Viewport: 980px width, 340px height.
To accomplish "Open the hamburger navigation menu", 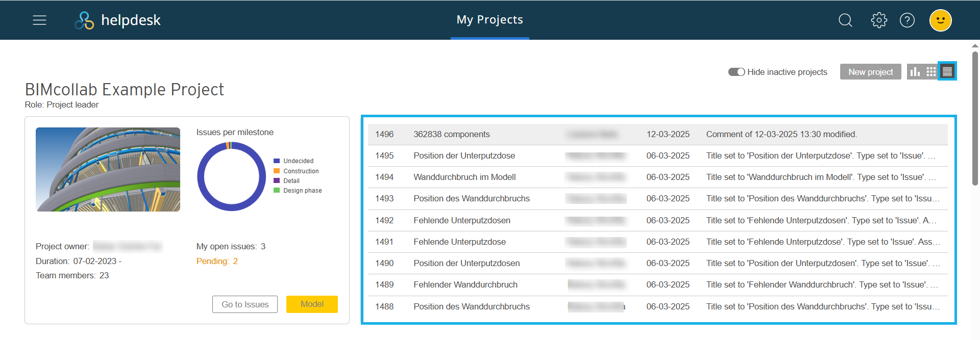I will click(39, 20).
